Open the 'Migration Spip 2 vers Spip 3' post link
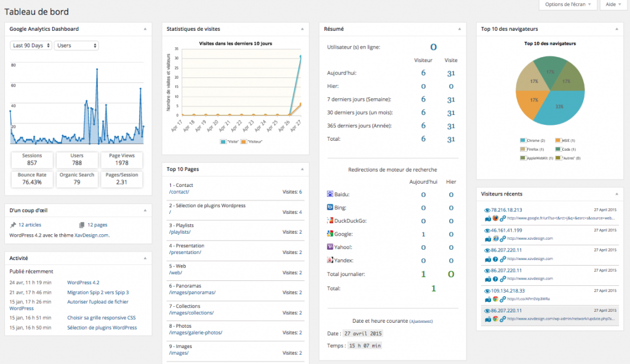The height and width of the screenshot is (364, 630). 98,293
